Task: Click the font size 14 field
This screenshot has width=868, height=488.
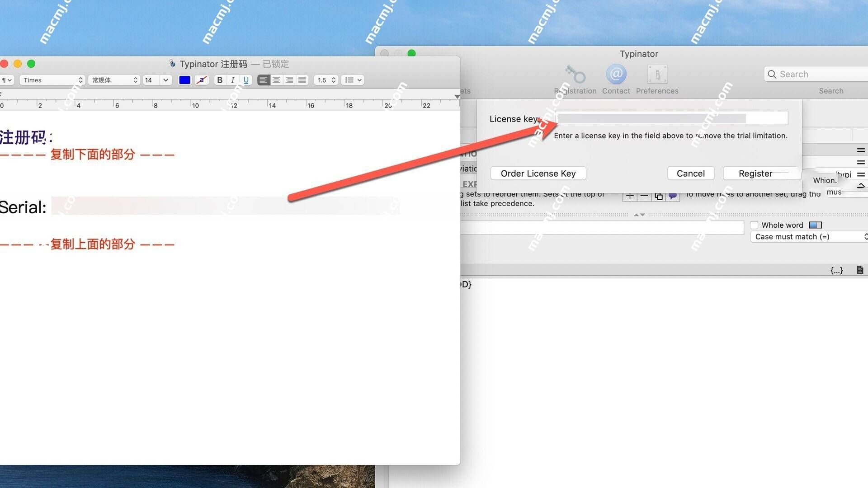Action: pos(151,80)
